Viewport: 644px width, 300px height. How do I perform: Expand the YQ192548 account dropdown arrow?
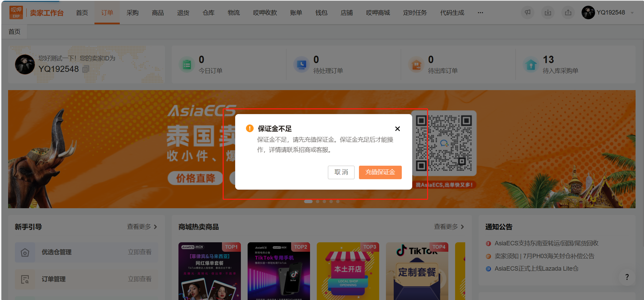632,13
